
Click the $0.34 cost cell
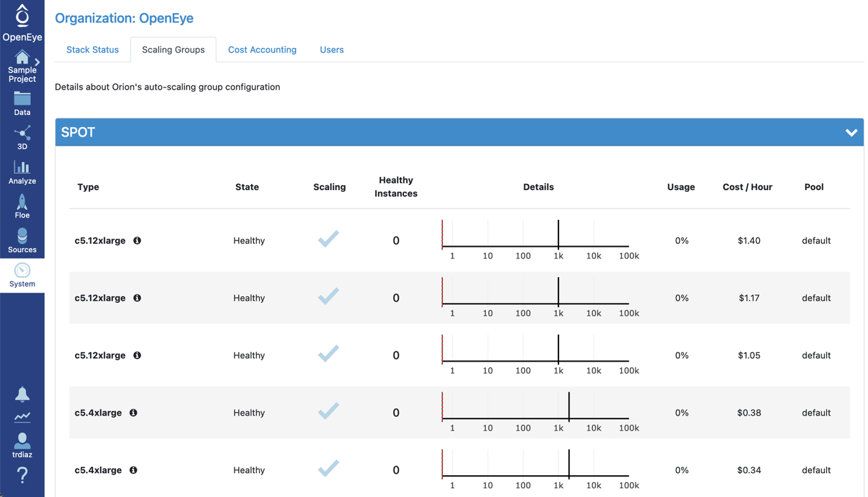[749, 470]
